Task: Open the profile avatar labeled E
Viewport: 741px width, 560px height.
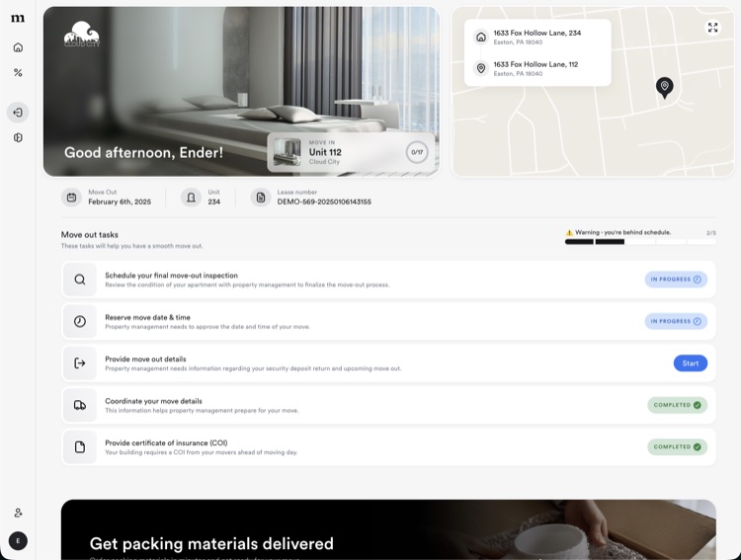Action: point(18,540)
